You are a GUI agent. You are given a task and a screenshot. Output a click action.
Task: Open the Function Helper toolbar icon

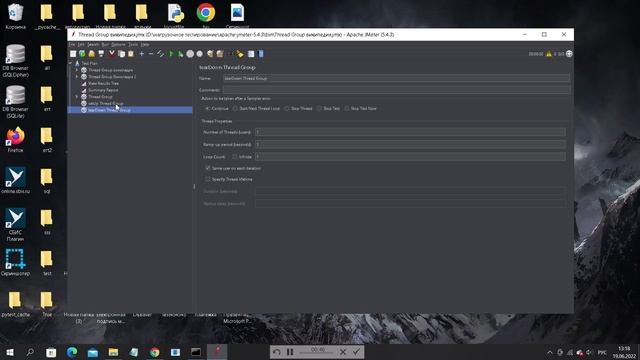(251, 54)
